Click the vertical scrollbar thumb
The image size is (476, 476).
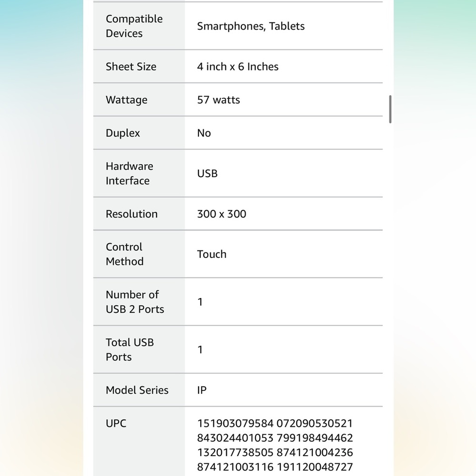coord(390,109)
